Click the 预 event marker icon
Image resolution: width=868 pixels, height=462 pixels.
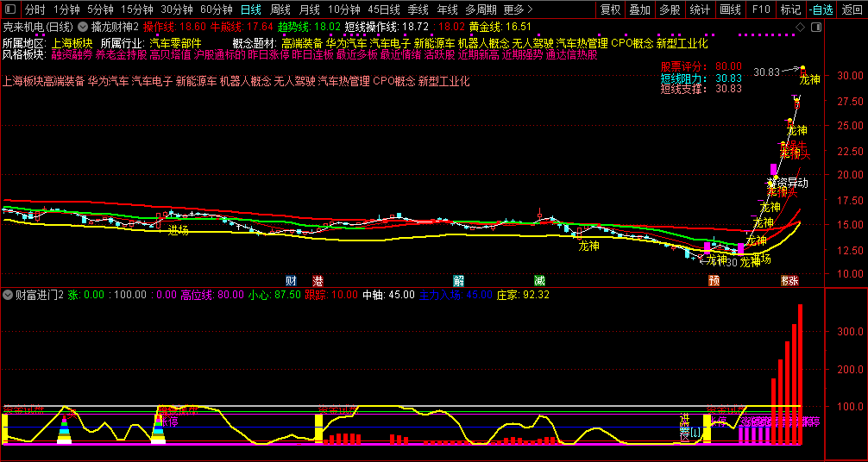[714, 280]
